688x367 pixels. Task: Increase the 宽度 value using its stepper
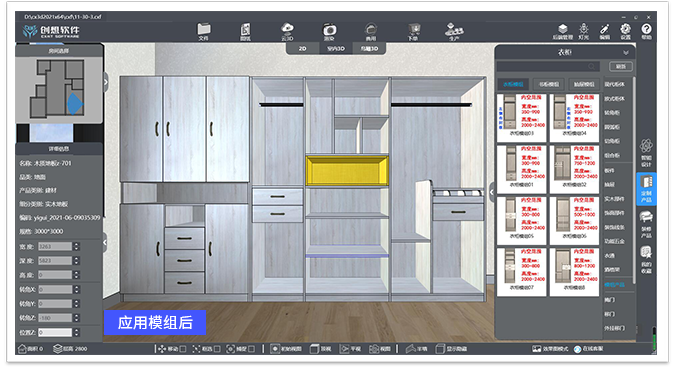[77, 244]
